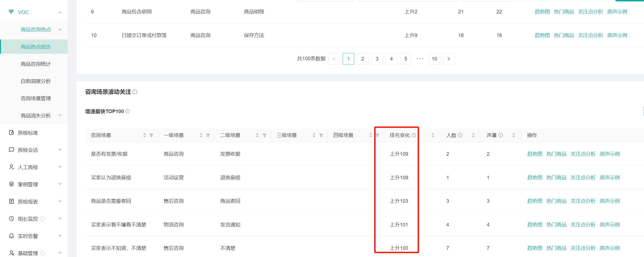Click 上升103 ranking change value
This screenshot has width=644, height=257.
(399, 201)
